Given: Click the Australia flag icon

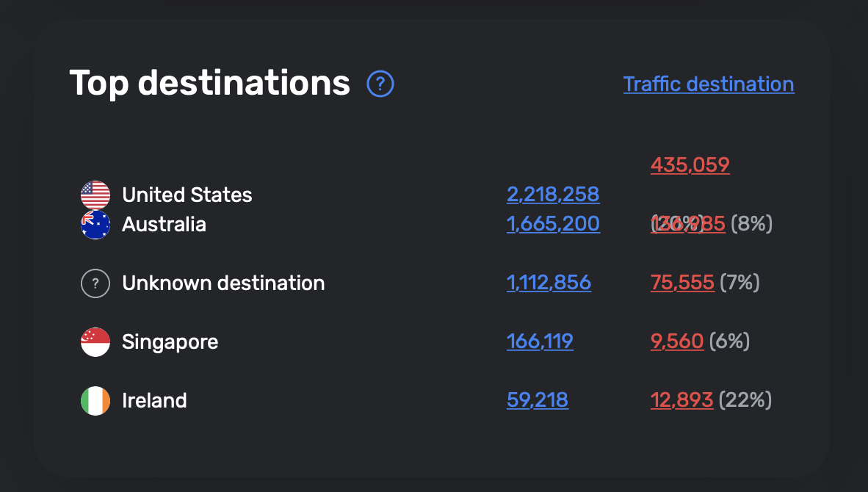Looking at the screenshot, I should click(95, 225).
